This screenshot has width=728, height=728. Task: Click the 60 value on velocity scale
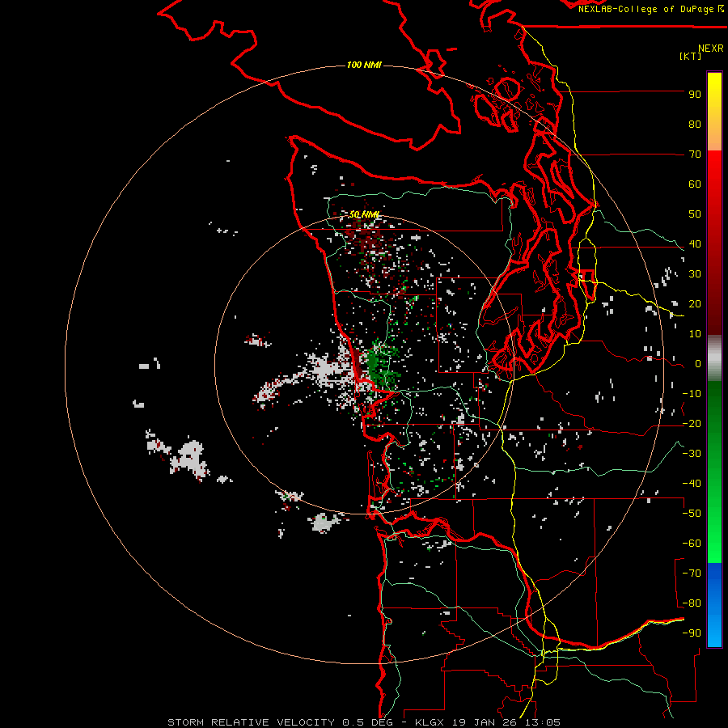(x=695, y=184)
